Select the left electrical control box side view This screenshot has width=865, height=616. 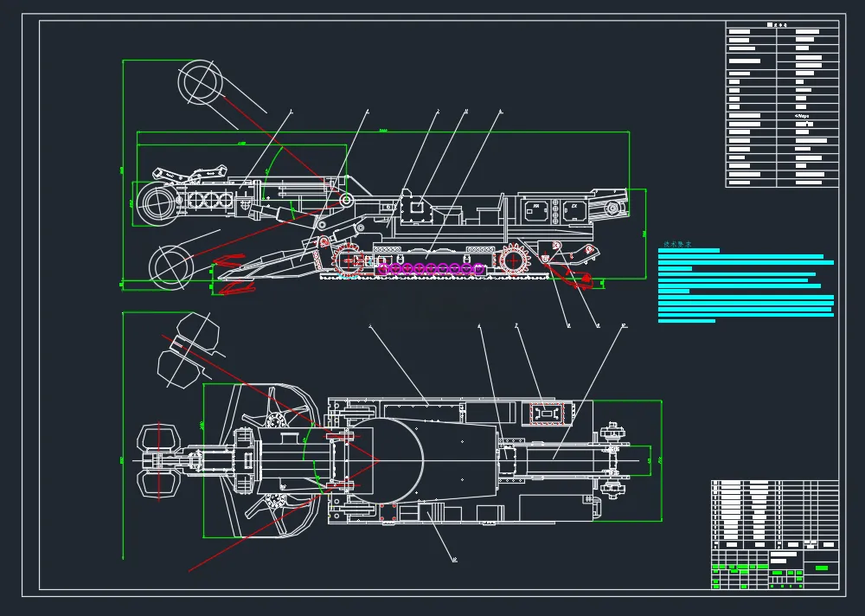coord(535,210)
